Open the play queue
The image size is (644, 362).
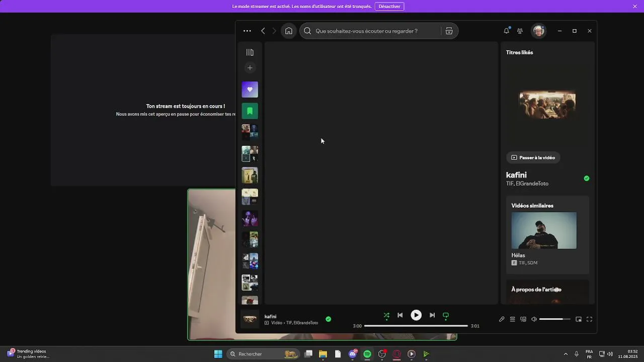[512, 319]
